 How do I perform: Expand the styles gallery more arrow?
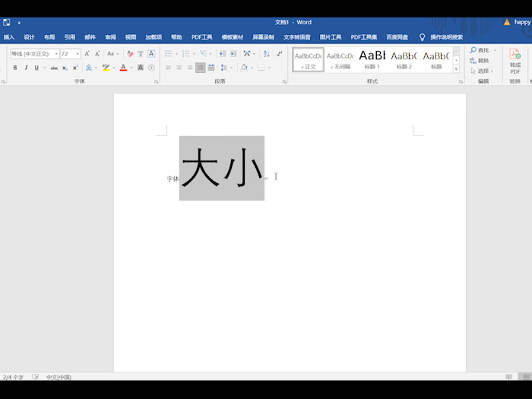456,68
